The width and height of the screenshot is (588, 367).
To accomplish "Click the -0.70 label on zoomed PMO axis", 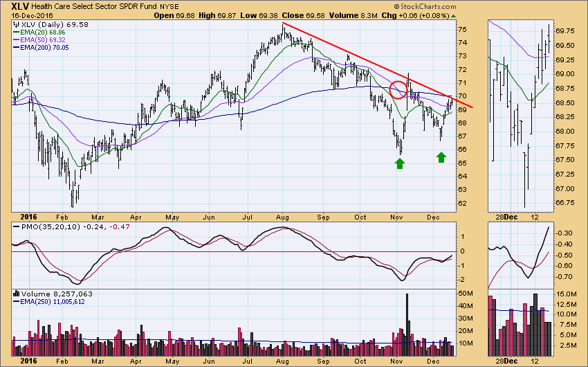I will click(x=564, y=277).
